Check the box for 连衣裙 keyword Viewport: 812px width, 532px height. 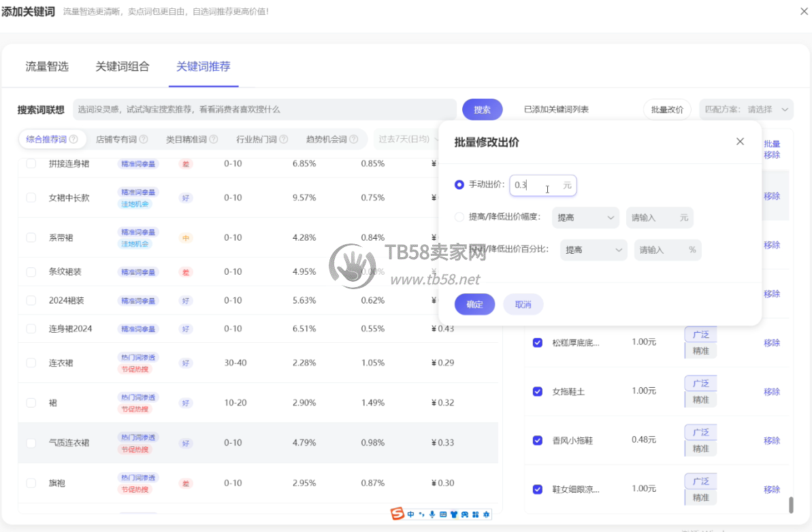[x=31, y=363]
